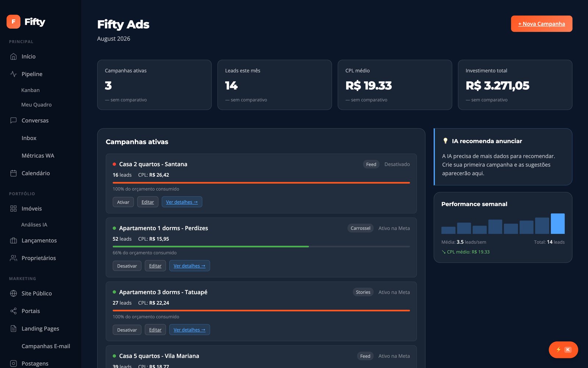Deactivate the Apartamento 1 dorms - Perdizes campaign
Screen dimensions: 588x368
[127, 266]
